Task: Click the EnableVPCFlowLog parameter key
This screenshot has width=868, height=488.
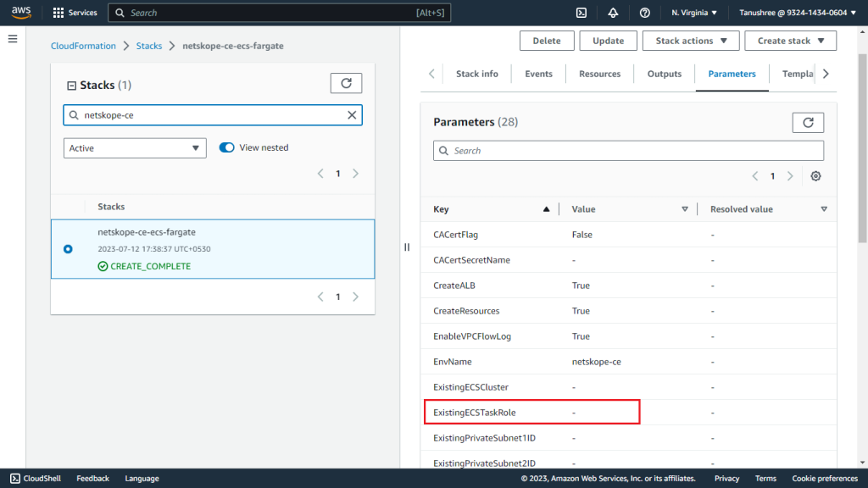Action: (472, 336)
